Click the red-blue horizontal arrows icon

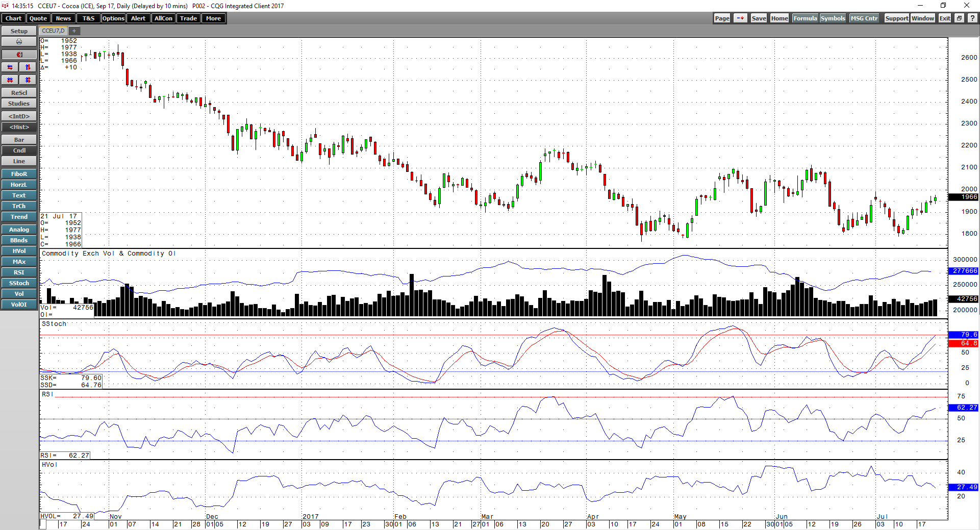click(x=10, y=67)
